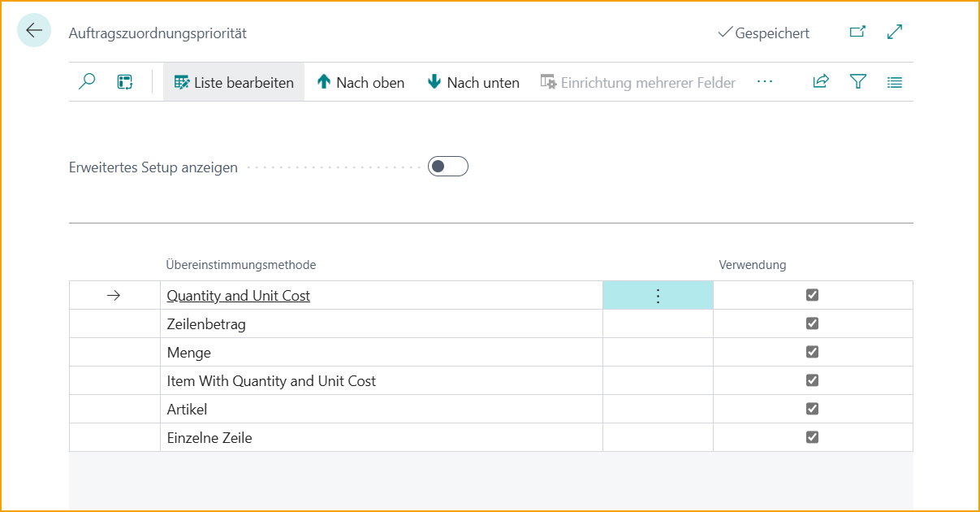Open the share icon in toolbar
980x512 pixels.
pos(821,82)
